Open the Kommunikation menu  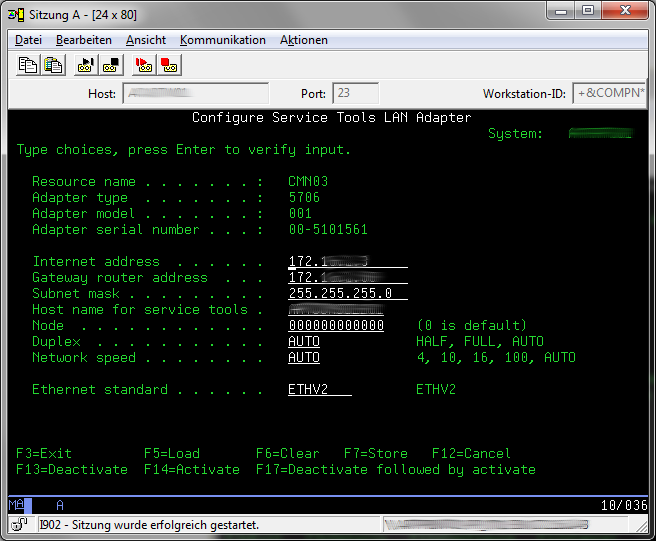(223, 40)
